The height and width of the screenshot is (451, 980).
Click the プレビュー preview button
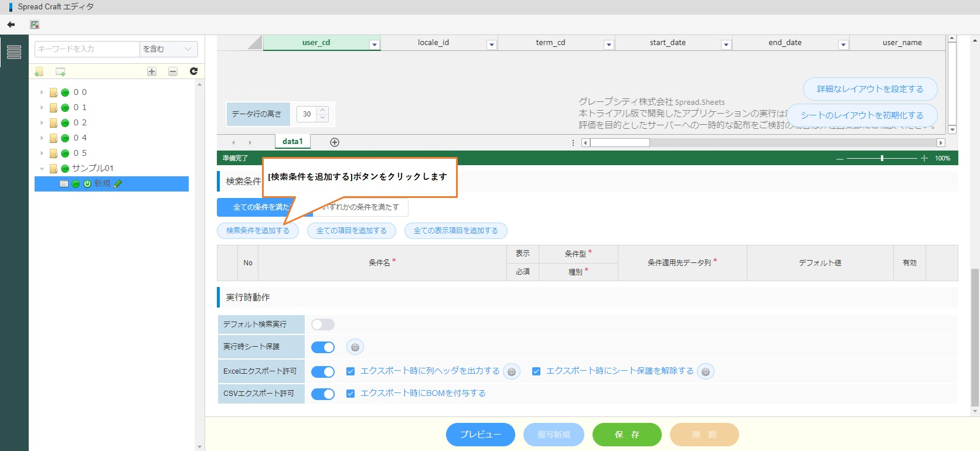pos(480,435)
